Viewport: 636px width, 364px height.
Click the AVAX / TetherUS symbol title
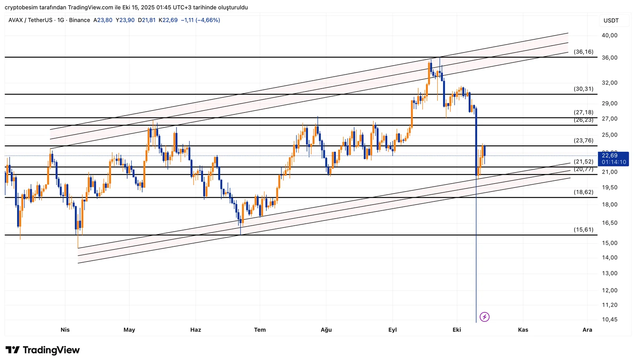[30, 20]
